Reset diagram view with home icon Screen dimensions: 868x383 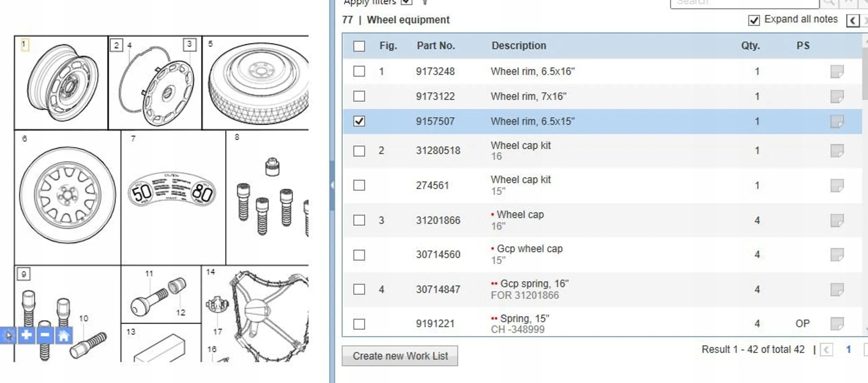click(x=64, y=335)
